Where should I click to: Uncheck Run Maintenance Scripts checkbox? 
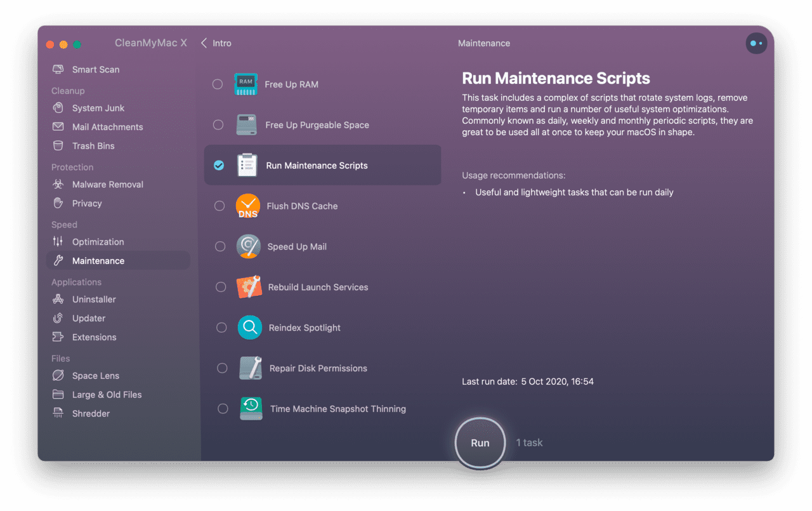click(219, 165)
